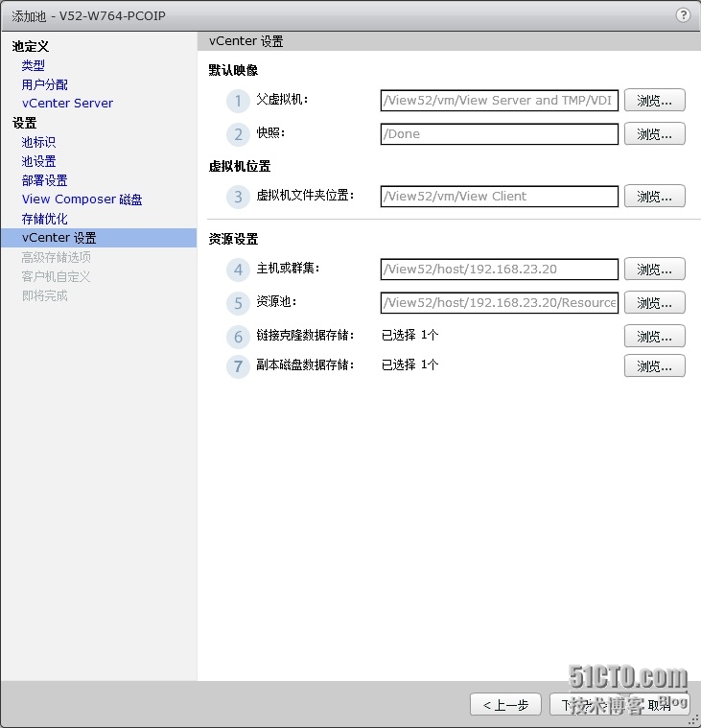Click step 1 circle for 父虚拟机
This screenshot has width=701, height=728.
click(x=238, y=101)
